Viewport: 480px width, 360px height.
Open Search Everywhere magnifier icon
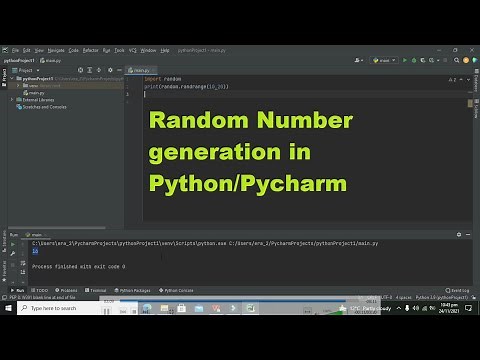coord(457,60)
